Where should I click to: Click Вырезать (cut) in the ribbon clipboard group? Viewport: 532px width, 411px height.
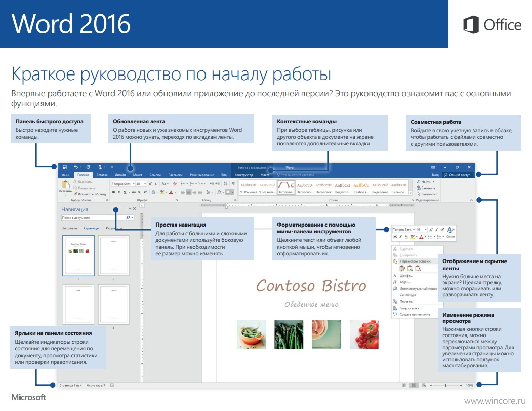coord(83,182)
